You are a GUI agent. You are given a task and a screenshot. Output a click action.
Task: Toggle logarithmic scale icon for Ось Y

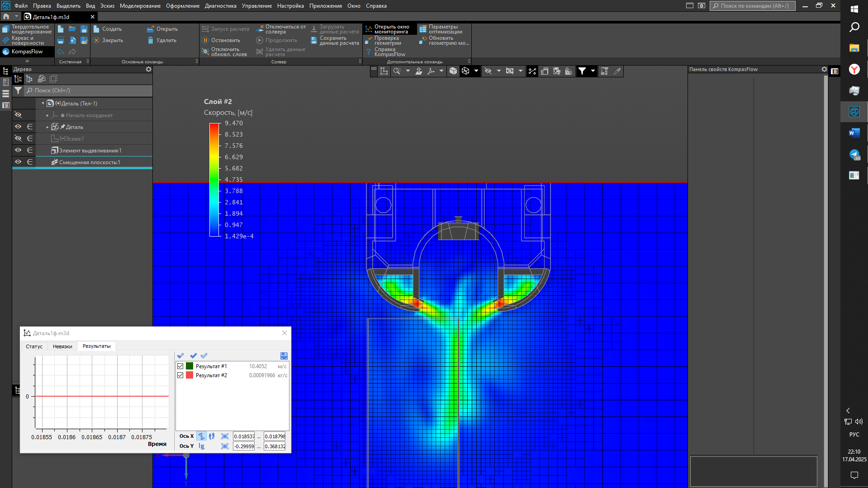(x=202, y=446)
